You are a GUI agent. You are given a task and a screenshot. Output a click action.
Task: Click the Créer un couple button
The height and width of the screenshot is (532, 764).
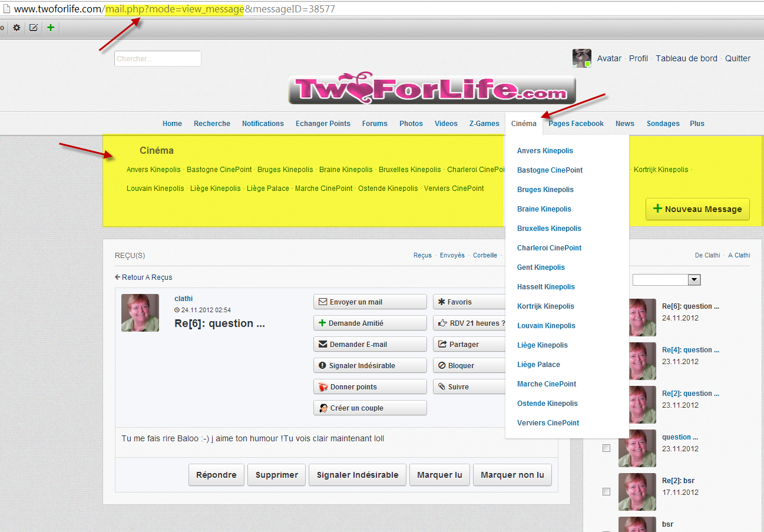pos(370,408)
